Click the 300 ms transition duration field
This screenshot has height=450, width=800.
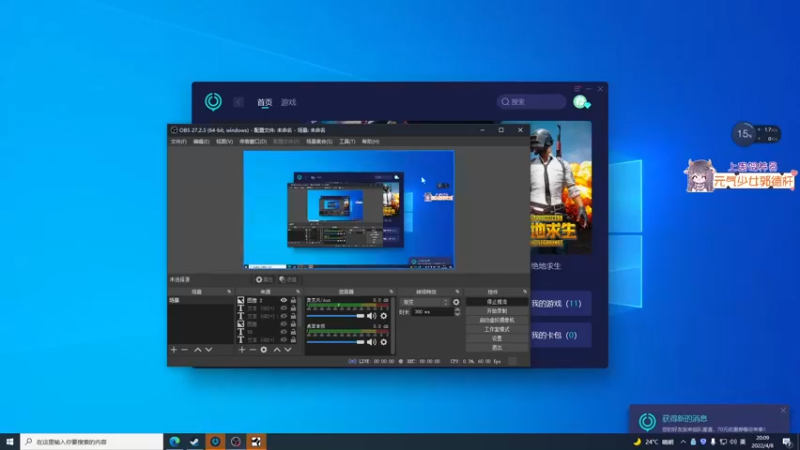[432, 312]
